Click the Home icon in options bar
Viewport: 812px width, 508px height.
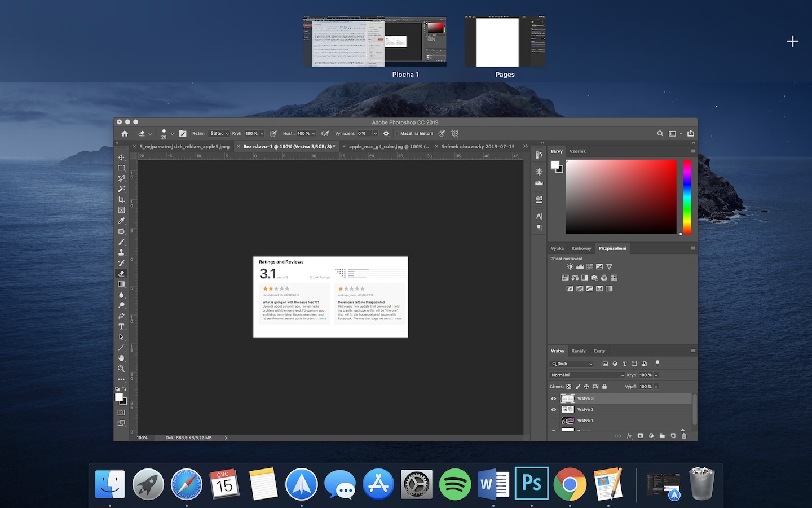click(x=125, y=134)
